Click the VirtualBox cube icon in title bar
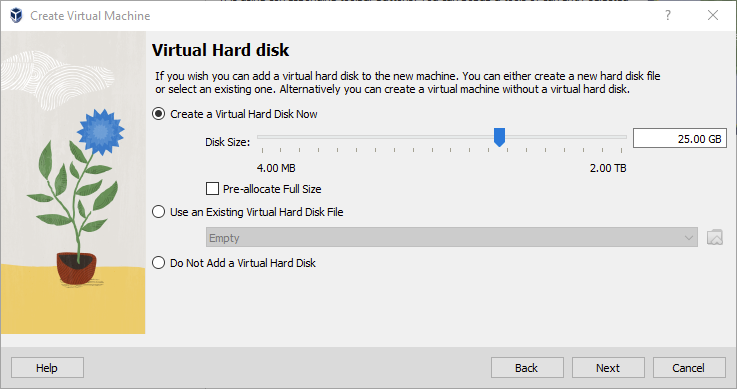Image resolution: width=737 pixels, height=389 pixels. [16, 16]
